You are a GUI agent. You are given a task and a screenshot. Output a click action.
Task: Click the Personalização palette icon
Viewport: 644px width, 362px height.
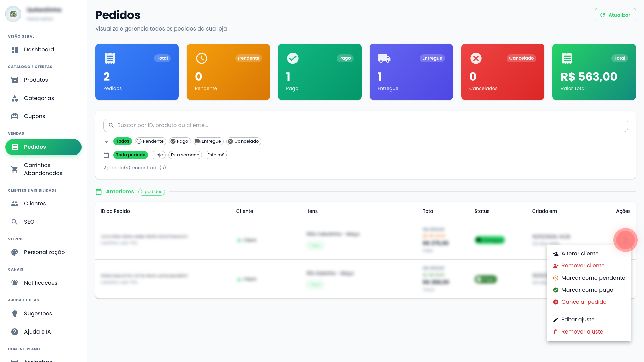(x=15, y=252)
